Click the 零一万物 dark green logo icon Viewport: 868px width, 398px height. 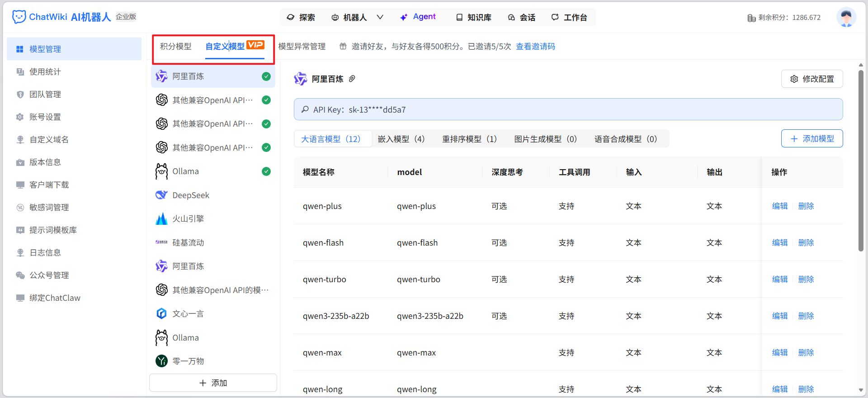pyautogui.click(x=161, y=361)
